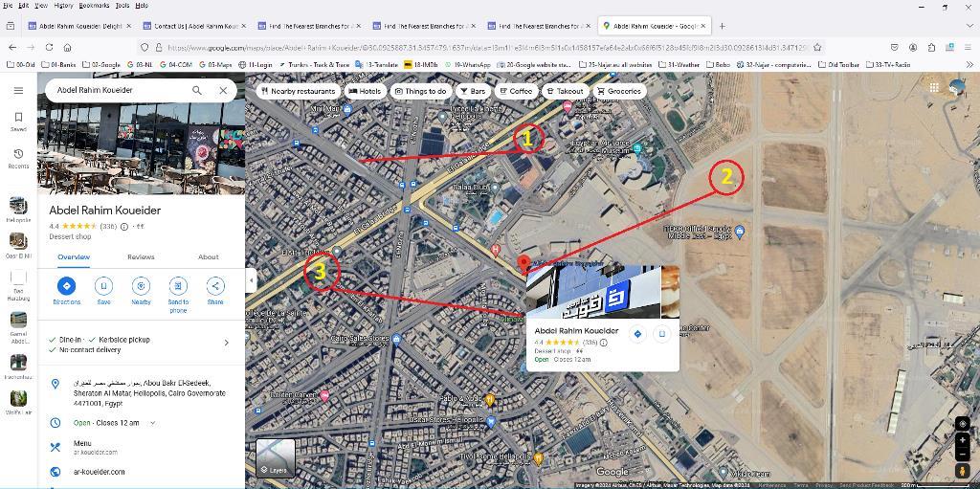Image resolution: width=980 pixels, height=489 pixels.
Task: Expand the opening hours dropdown
Action: click(152, 423)
